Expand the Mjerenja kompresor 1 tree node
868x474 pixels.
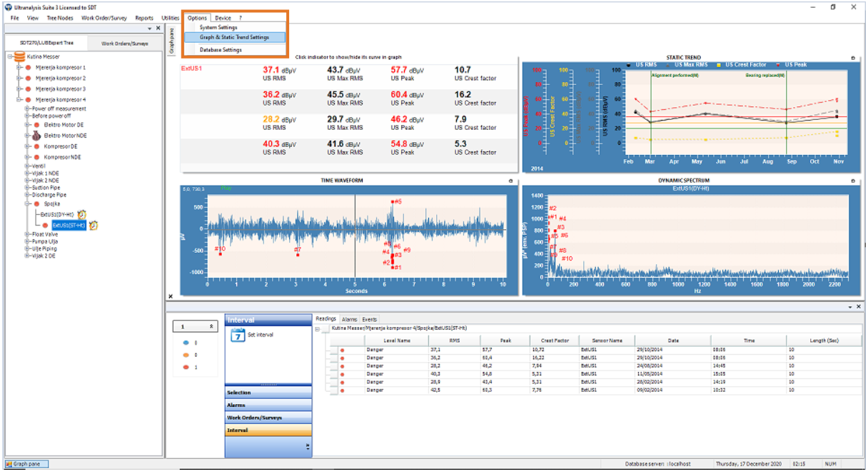pyautogui.click(x=19, y=67)
